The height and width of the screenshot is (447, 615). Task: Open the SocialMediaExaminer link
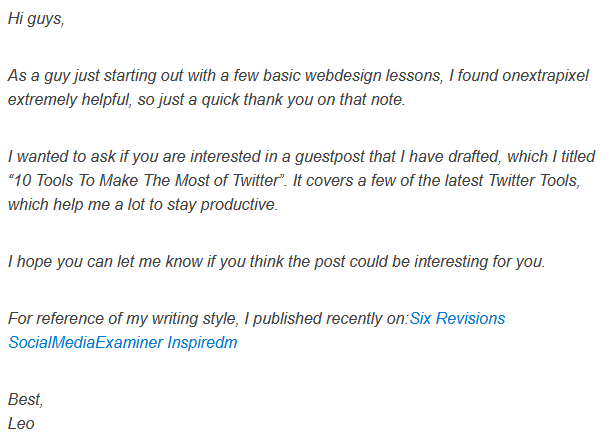[77, 342]
